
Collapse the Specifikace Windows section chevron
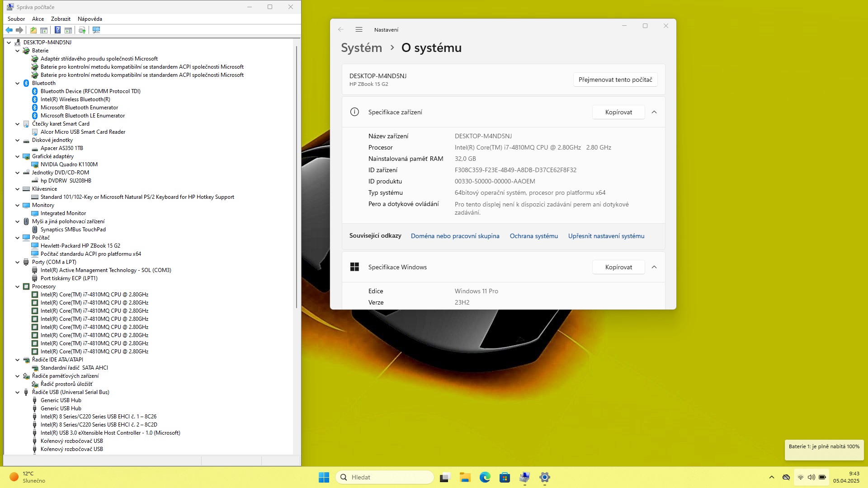click(x=654, y=267)
